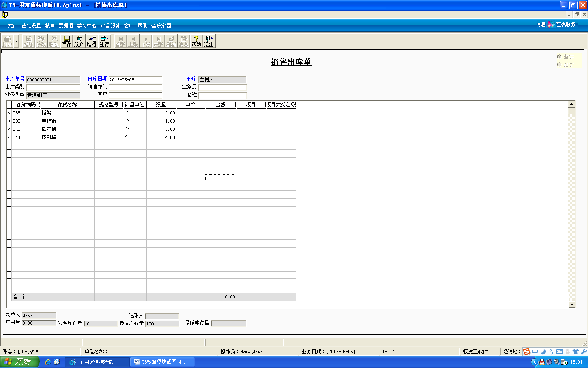Open the 产品服务 menu
The image size is (588, 368).
tap(110, 25)
